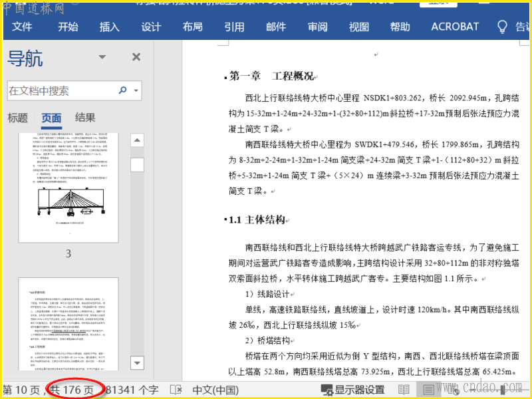The image size is (532, 399).
Task: Switch to the 结果 navigation tab
Action: pyautogui.click(x=85, y=118)
